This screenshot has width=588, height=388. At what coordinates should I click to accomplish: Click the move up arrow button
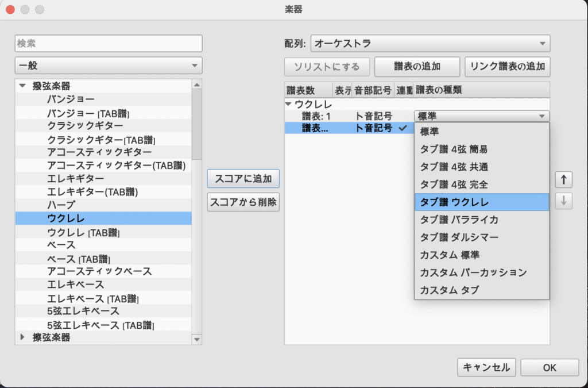563,179
